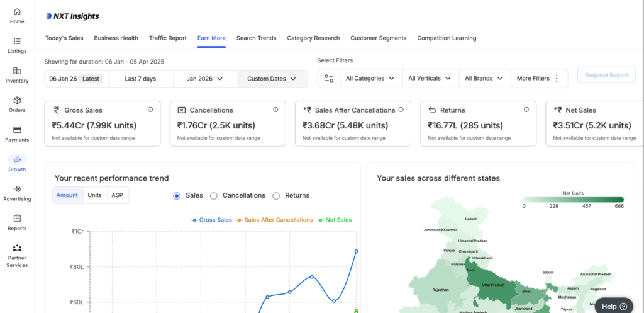The height and width of the screenshot is (313, 644).
Task: Click the Request Report button
Action: click(x=606, y=76)
